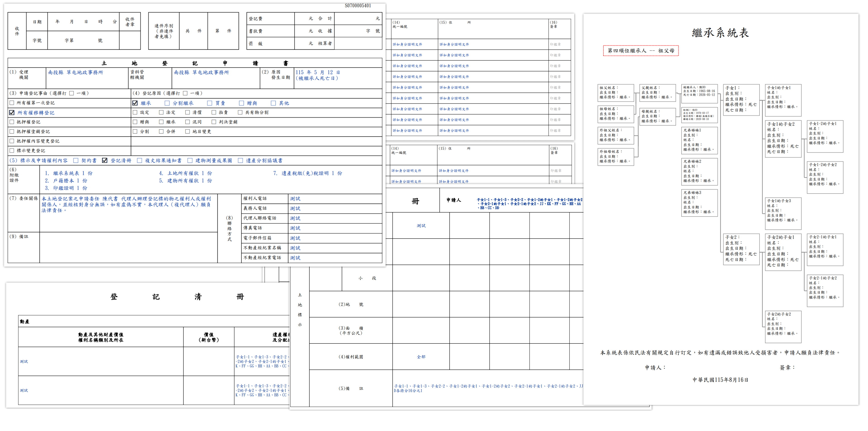868x431 pixels.
Task: Select the 祖母姓名 box in inheritance chart
Action: tap(616, 114)
